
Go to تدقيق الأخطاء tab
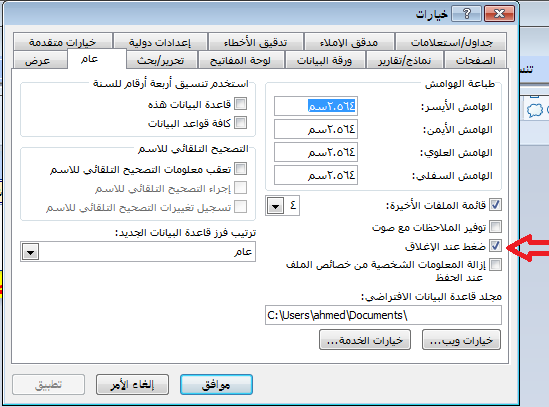pos(256,42)
